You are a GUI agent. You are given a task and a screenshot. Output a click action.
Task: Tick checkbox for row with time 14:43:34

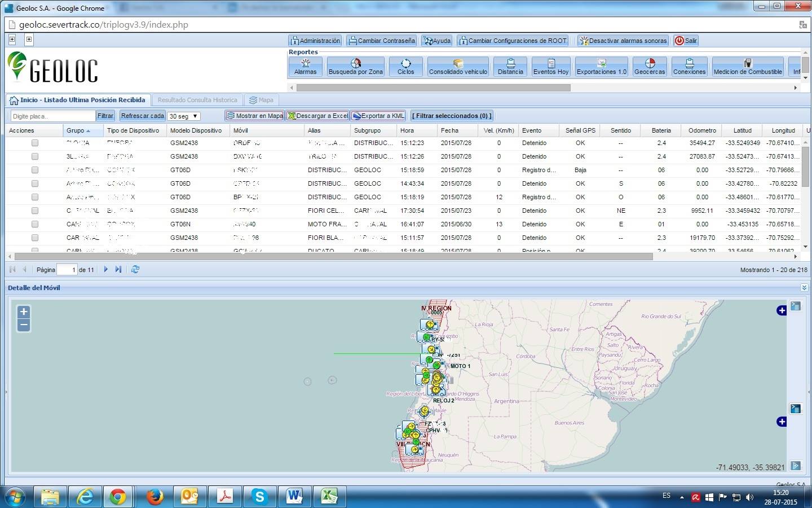click(35, 183)
